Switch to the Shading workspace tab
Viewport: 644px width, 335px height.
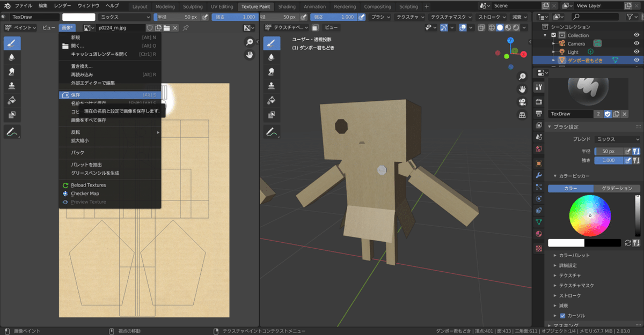tap(287, 6)
